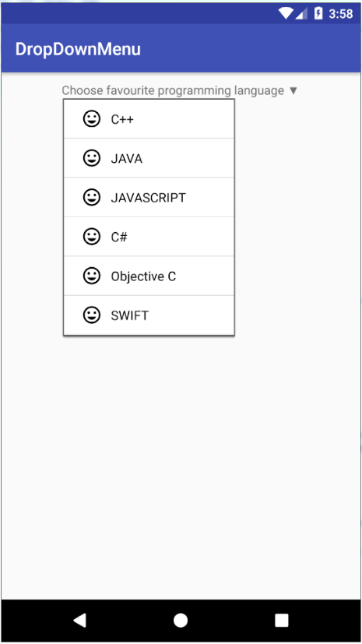Click the smiley icon beside C#

tap(92, 237)
